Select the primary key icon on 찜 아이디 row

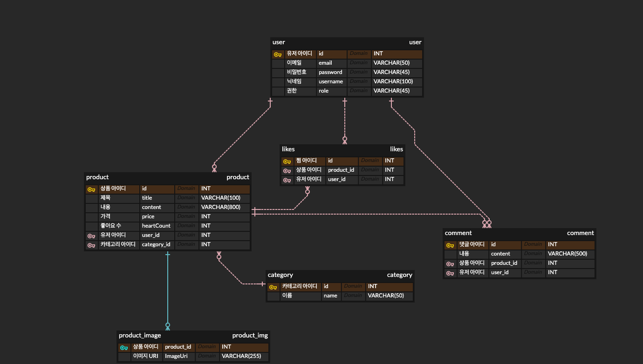tap(287, 161)
